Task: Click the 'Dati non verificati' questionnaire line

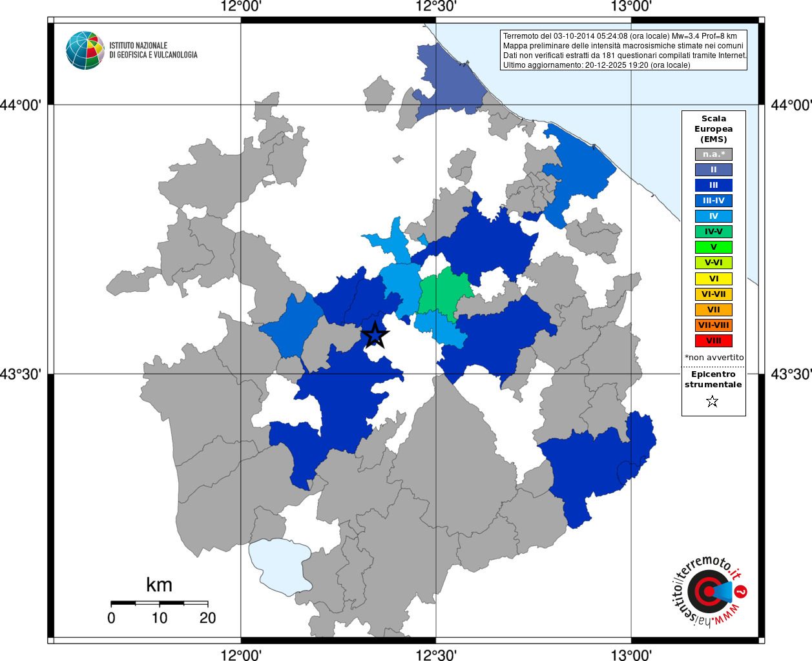Action: click(625, 56)
